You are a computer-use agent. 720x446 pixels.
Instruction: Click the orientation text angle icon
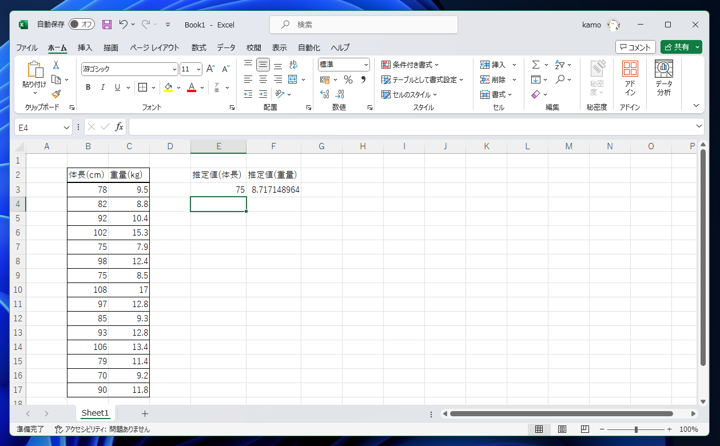(280, 94)
